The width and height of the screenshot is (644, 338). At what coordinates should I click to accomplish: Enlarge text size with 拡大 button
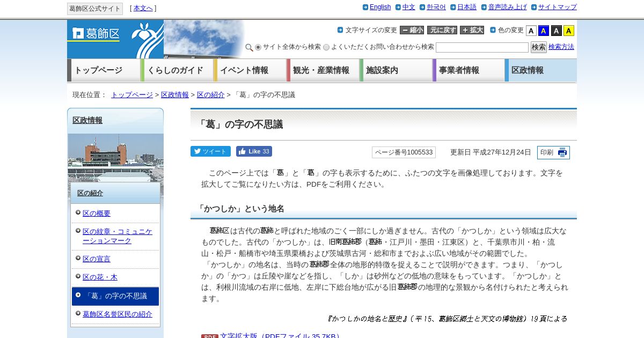472,30
